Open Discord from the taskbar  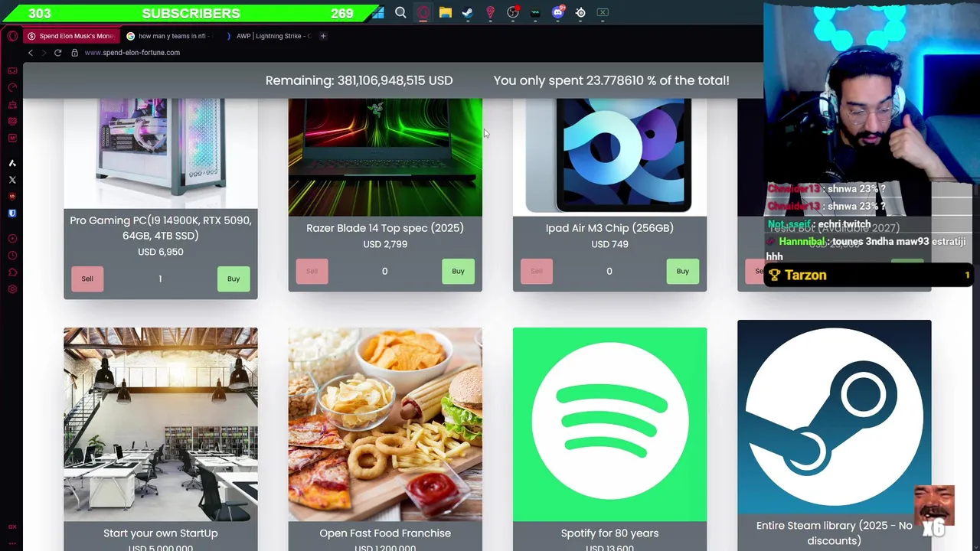pyautogui.click(x=558, y=12)
